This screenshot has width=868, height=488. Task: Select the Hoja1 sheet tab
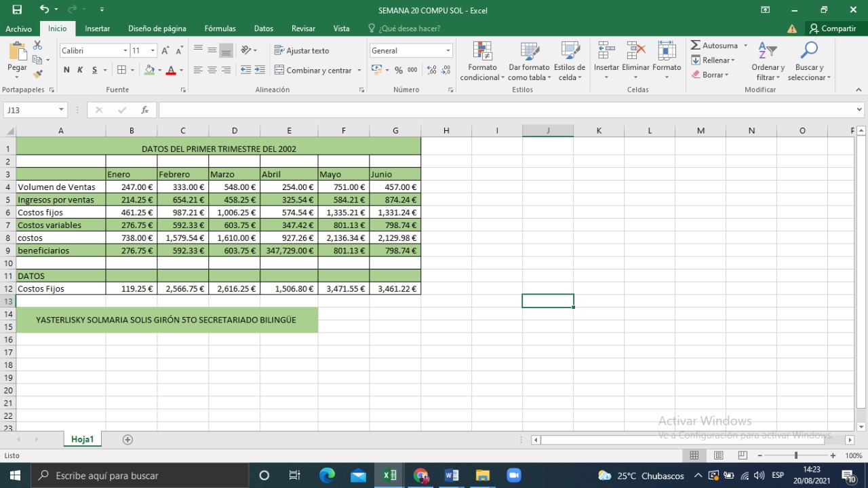(82, 439)
